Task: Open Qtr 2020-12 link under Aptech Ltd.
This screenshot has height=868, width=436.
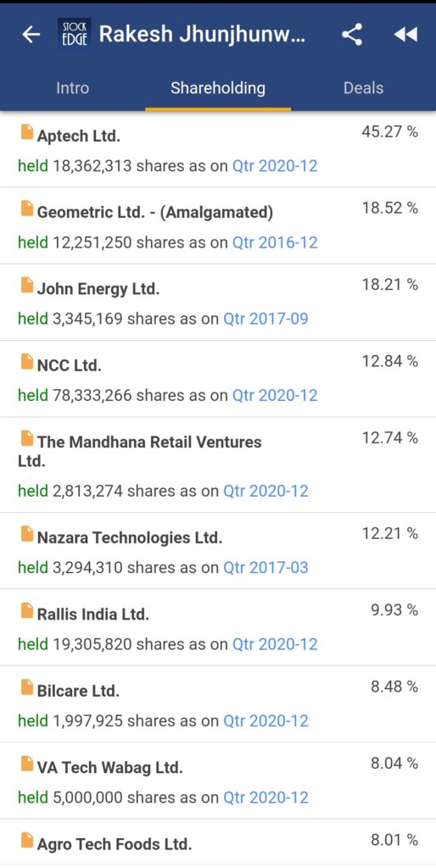Action: [275, 166]
